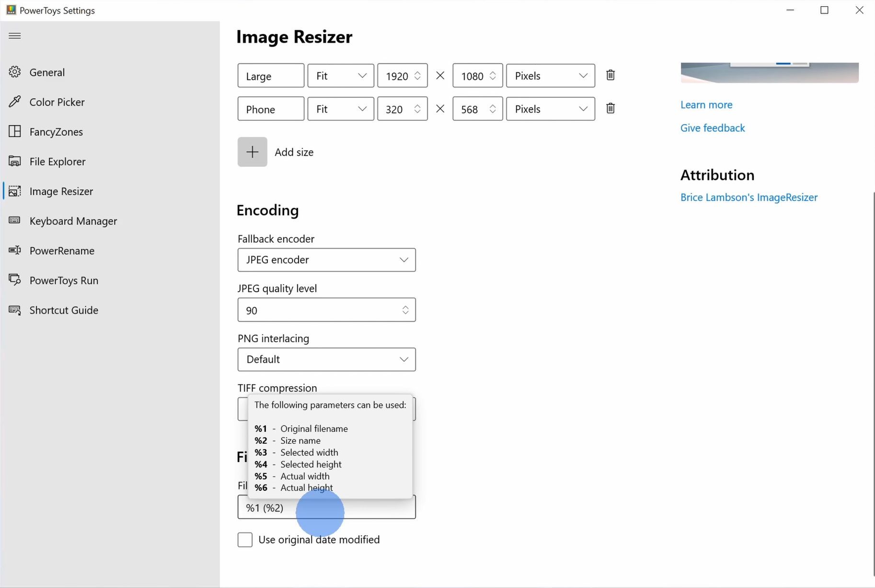Click the 320 width stepper arrows
The height and width of the screenshot is (588, 875).
[x=417, y=109]
